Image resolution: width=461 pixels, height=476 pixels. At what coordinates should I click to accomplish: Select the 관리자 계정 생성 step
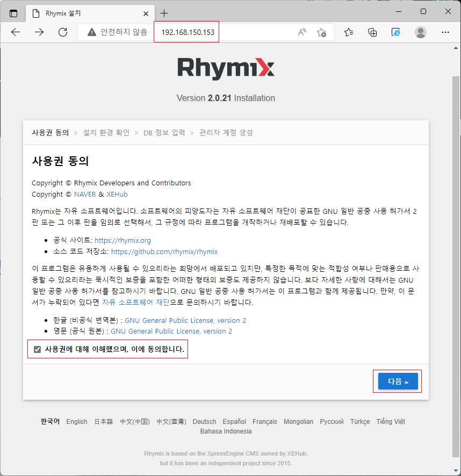(x=226, y=133)
